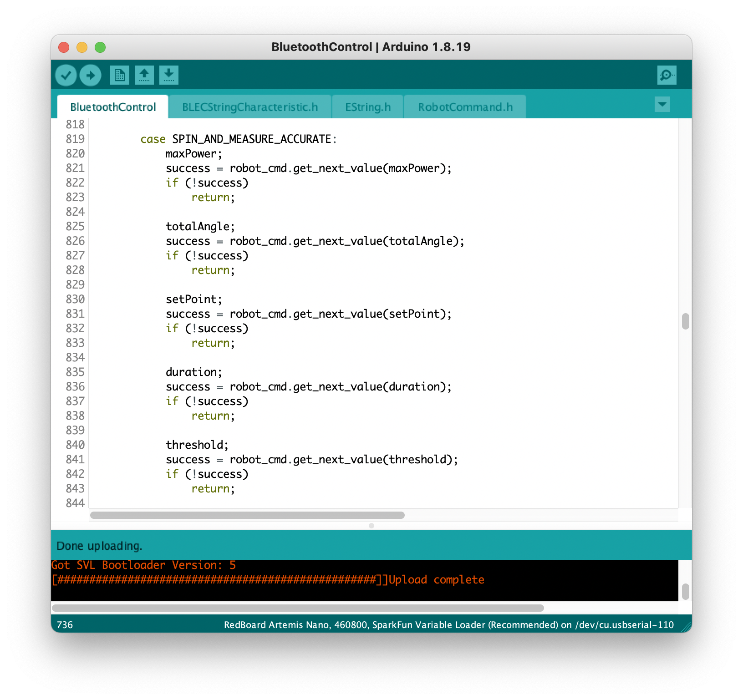Switch to the BLECStringCharacteristic.h tab

(250, 107)
